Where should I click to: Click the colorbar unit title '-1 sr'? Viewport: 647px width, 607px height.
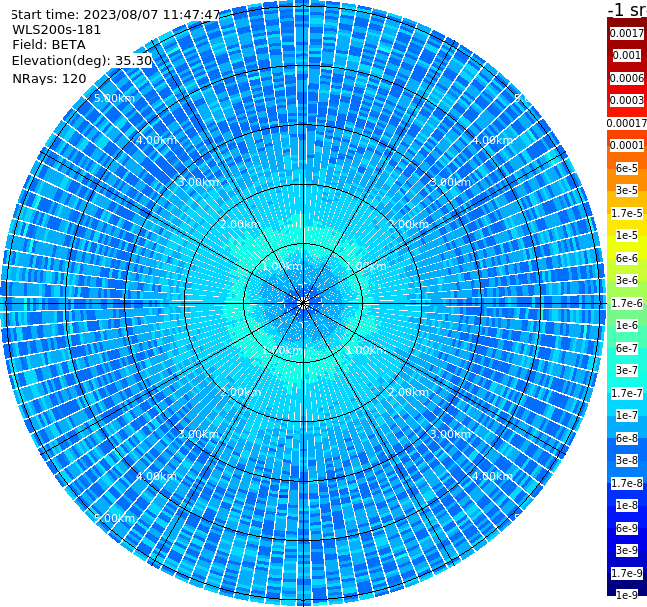pos(627,9)
